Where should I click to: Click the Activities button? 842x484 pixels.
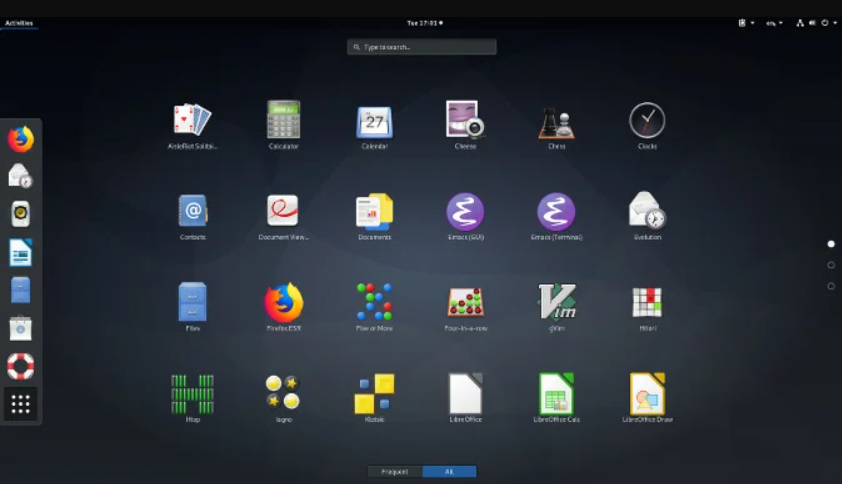[x=19, y=23]
